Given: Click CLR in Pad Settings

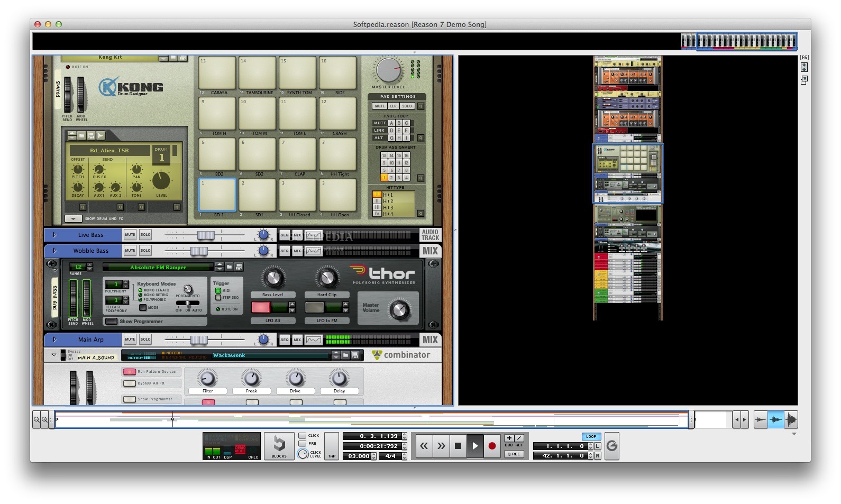Looking at the screenshot, I should pyautogui.click(x=393, y=106).
